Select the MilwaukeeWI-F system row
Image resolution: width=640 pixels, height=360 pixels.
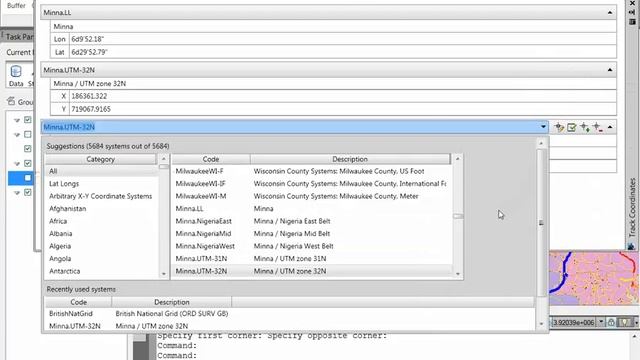point(312,171)
